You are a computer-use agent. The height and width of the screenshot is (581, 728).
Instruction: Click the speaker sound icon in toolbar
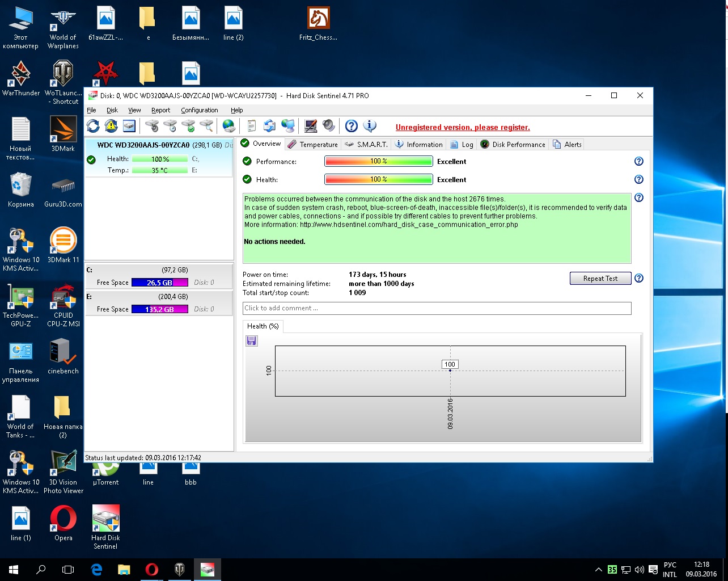(329, 126)
